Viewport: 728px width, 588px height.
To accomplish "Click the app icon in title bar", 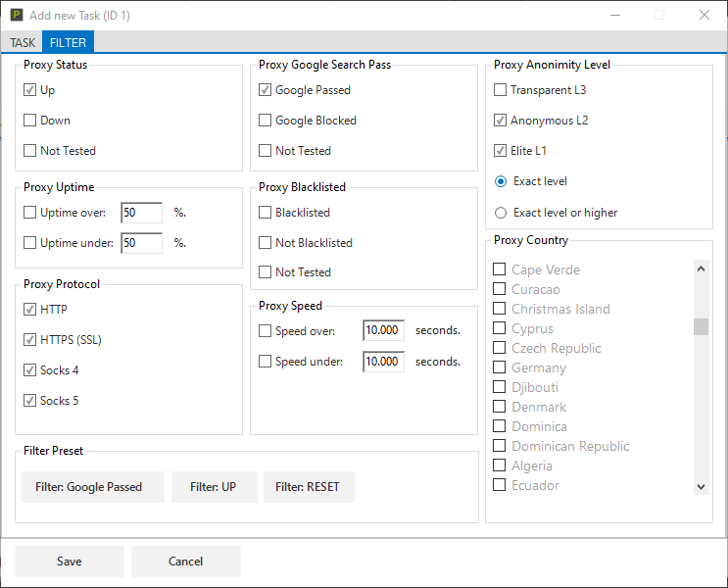I will [x=16, y=15].
